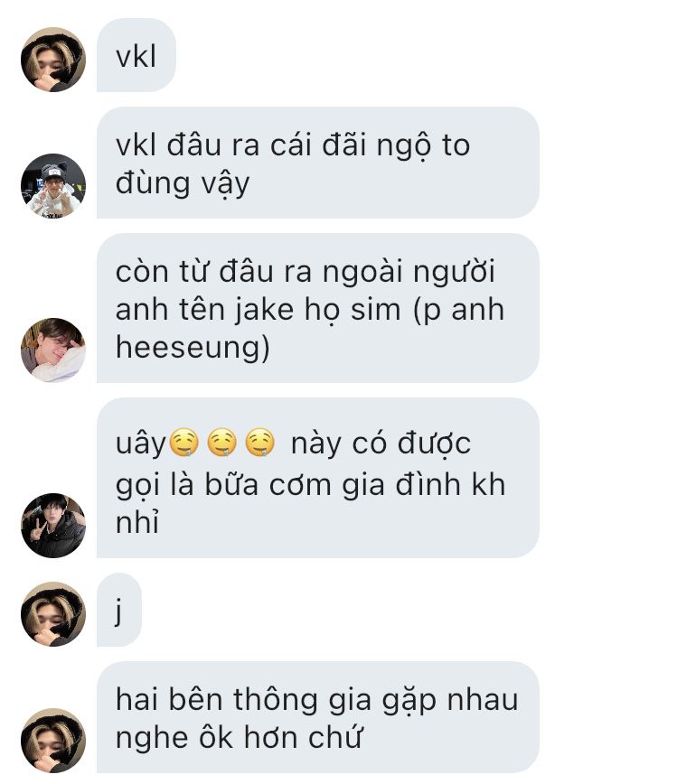Tap the black puffer jacket peace-sign avatar
The width and height of the screenshot is (677, 784).
[x=53, y=526]
